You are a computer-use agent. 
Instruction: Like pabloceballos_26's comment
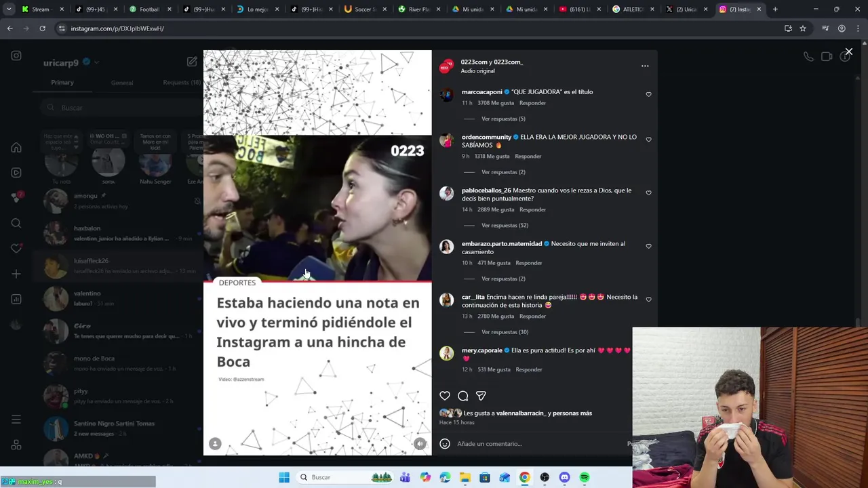coord(648,193)
